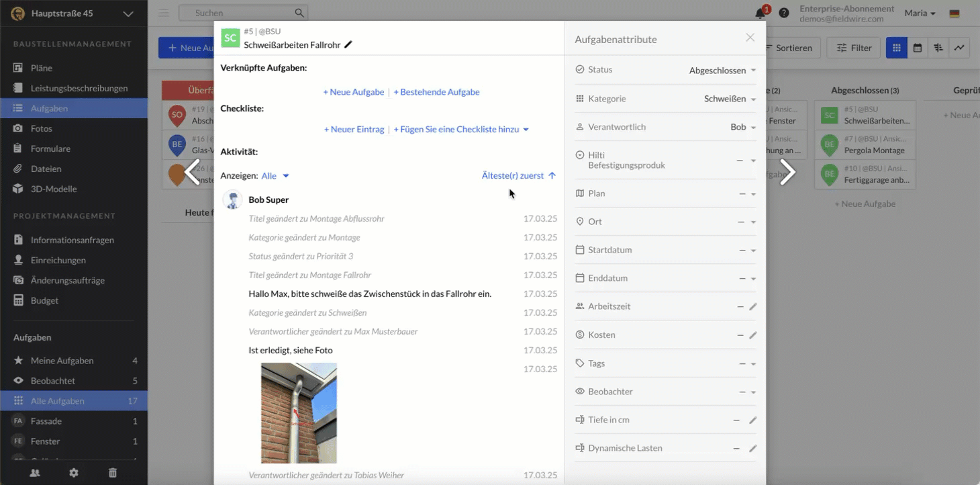Close the Aufgabenattribute panel
The width and height of the screenshot is (980, 485).
(x=750, y=38)
